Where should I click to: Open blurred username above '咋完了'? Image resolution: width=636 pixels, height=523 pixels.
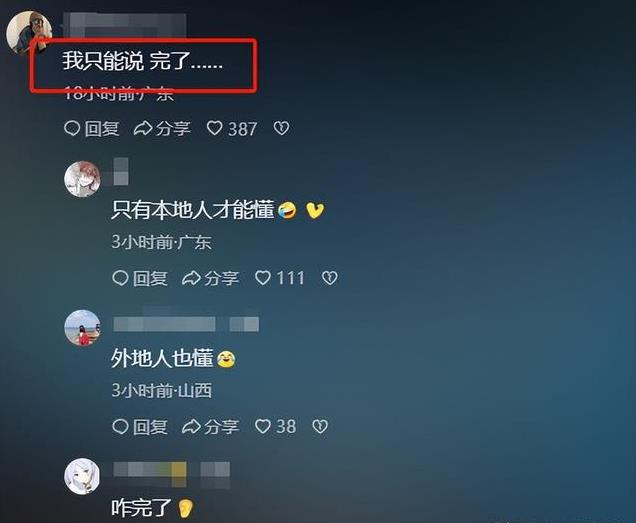pos(171,471)
